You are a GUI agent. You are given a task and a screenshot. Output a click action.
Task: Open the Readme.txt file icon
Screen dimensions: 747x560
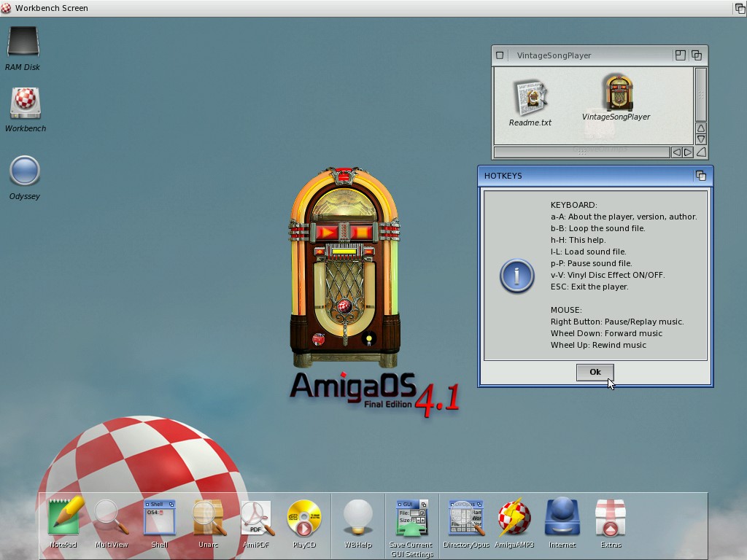tap(530, 98)
